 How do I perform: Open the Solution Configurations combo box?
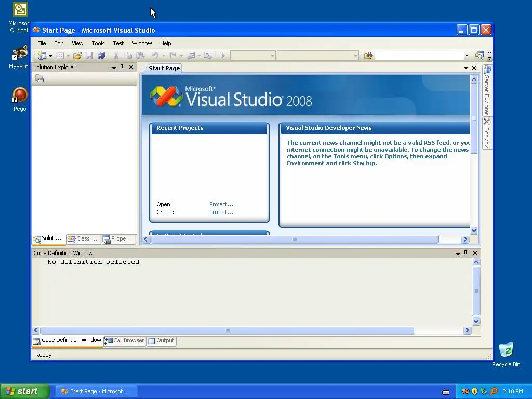(253, 56)
